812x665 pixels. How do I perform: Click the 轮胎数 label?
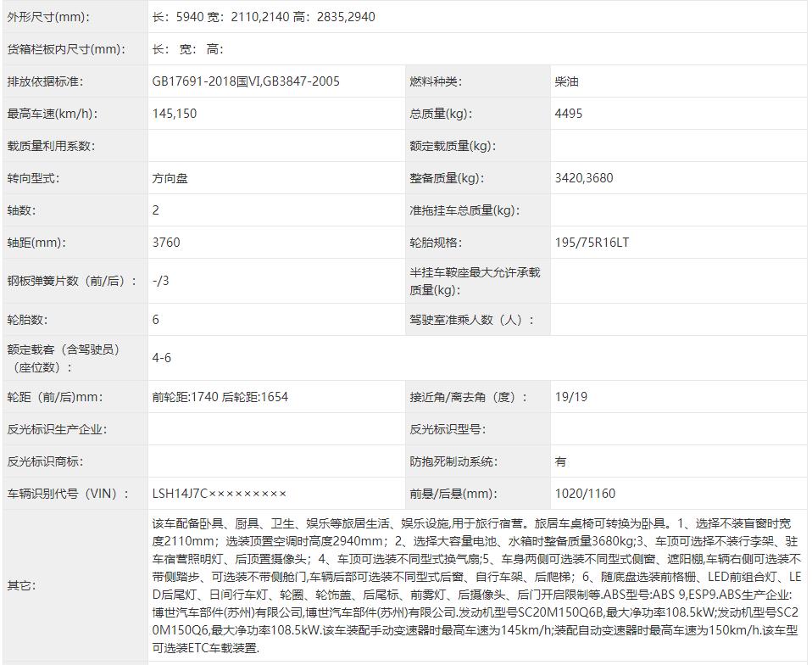coord(27,320)
